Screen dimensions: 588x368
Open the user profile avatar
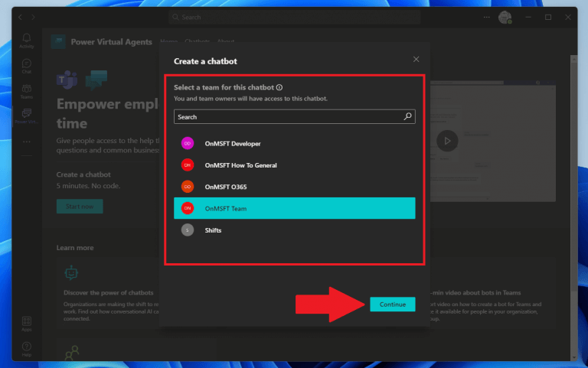click(505, 18)
